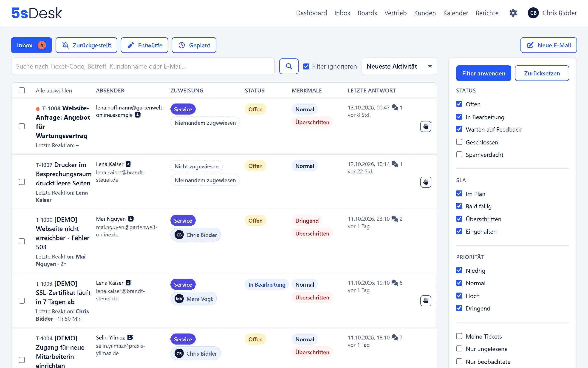Toggle the Filter ignorieren checkbox

pyautogui.click(x=306, y=66)
